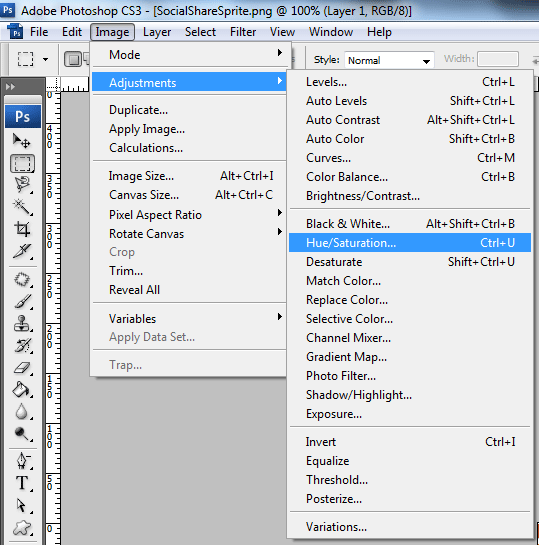The width and height of the screenshot is (539, 545).
Task: Click the Width input field
Action: [498, 59]
